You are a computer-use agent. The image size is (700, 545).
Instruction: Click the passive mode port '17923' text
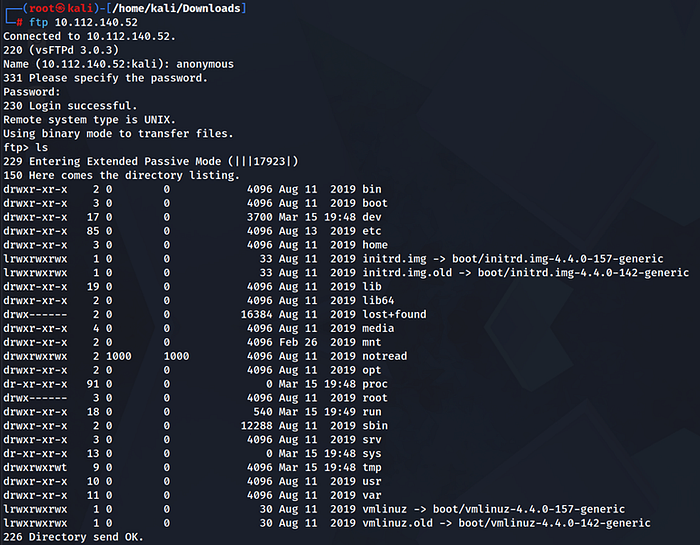coord(269,162)
